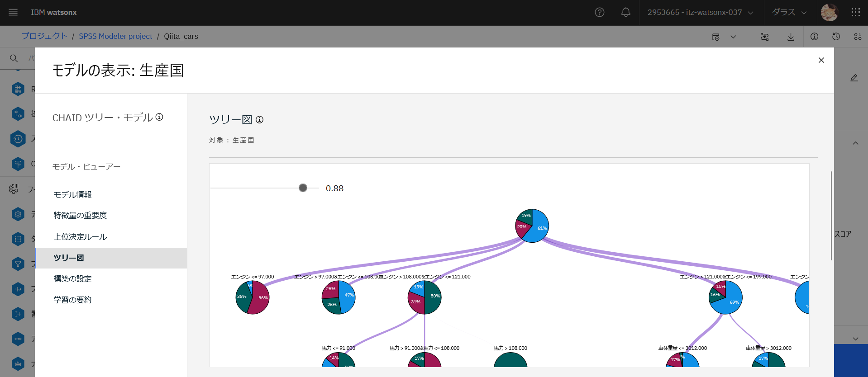Screen dimensions: 868x377
Task: Select the エンジン <= 97.000 pie node
Action: click(253, 297)
